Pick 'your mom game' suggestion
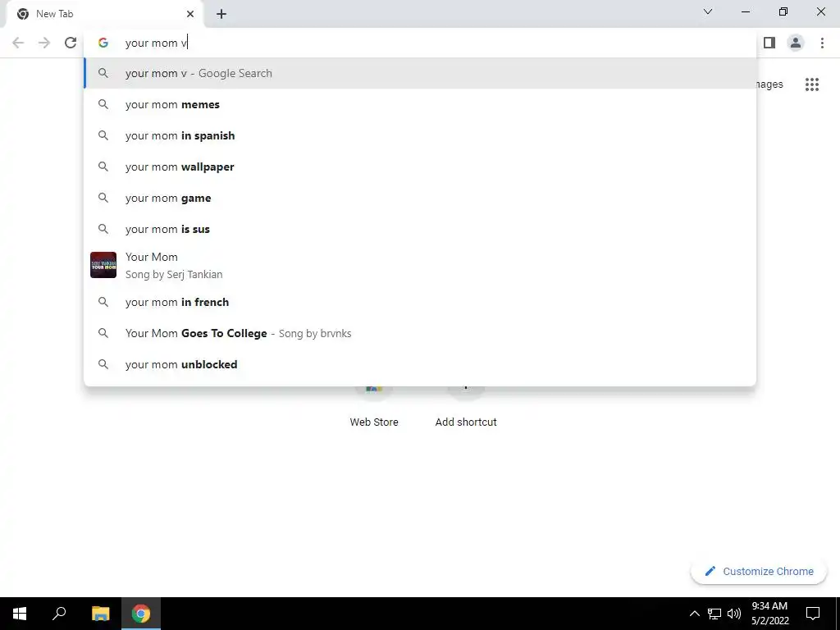This screenshot has width=840, height=630. pyautogui.click(x=420, y=198)
